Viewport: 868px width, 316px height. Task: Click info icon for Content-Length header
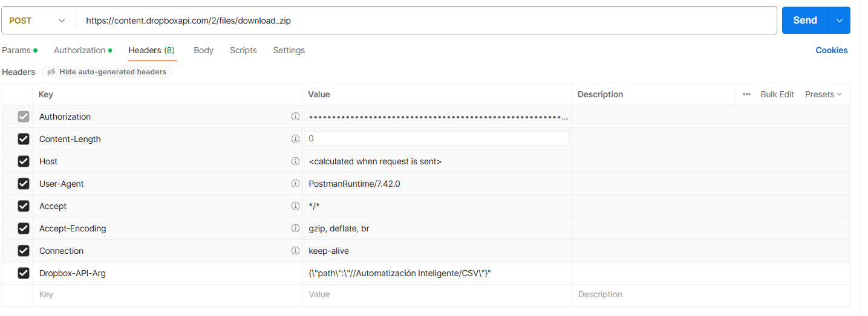tap(295, 139)
